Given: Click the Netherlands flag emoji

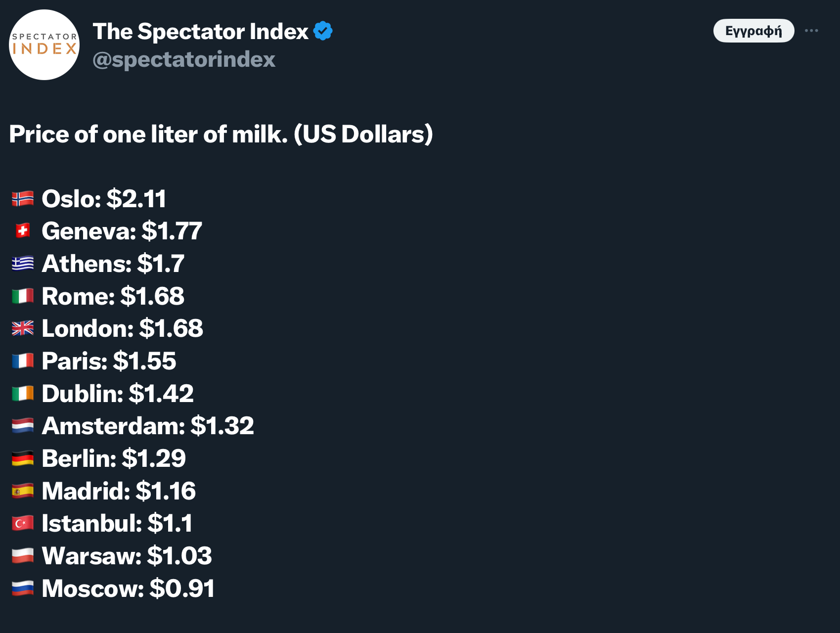Looking at the screenshot, I should point(23,426).
